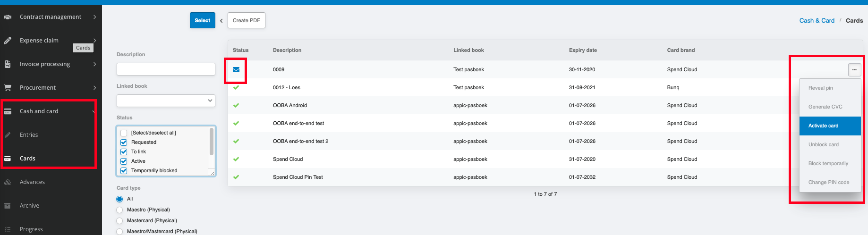Click the Expense claim pencil icon
Screen dimensions: 868x235
[x=8, y=41]
